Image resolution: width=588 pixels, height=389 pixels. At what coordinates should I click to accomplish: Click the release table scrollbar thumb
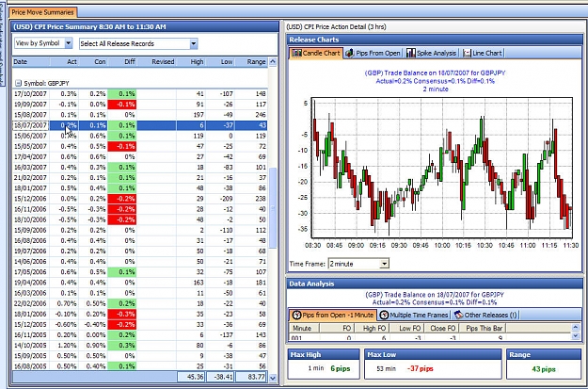coord(273,207)
